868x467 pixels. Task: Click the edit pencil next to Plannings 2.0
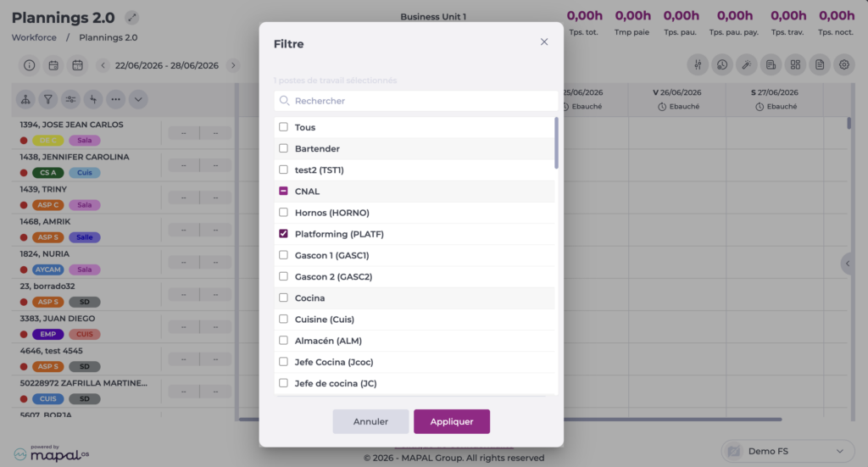[x=131, y=18]
